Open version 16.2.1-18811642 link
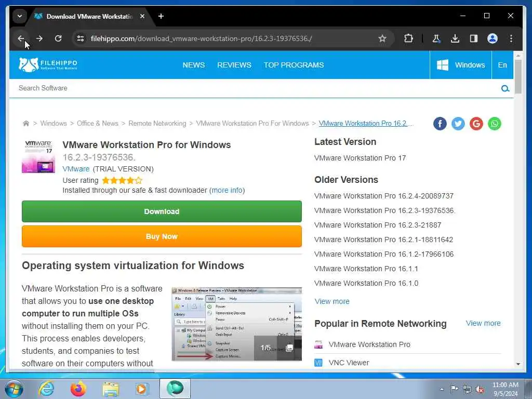Viewport: 532px width, 399px height. click(383, 240)
